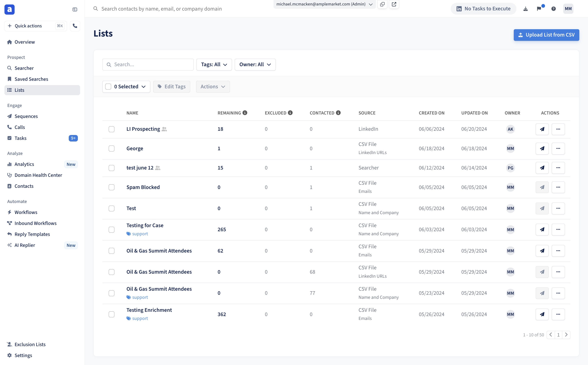This screenshot has height=365, width=588.
Task: Go to Sequences in the sidebar
Action: click(26, 116)
